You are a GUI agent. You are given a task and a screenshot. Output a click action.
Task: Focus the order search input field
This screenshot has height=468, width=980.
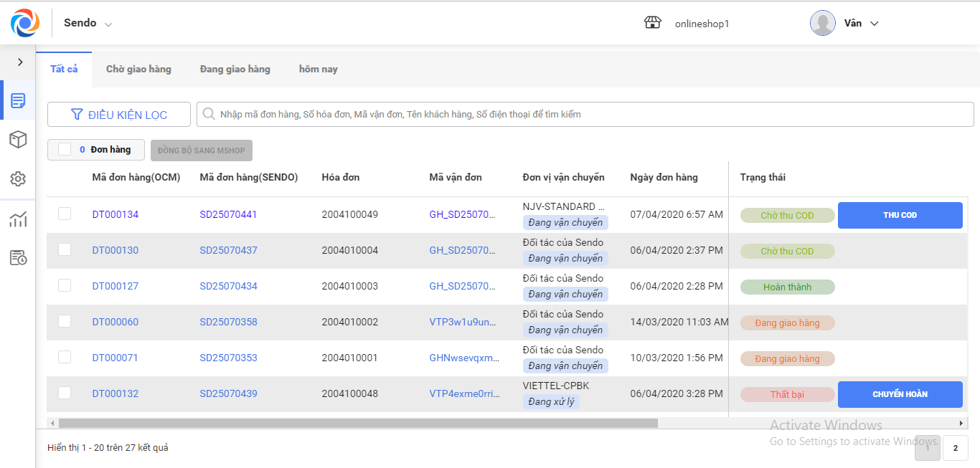pos(585,114)
